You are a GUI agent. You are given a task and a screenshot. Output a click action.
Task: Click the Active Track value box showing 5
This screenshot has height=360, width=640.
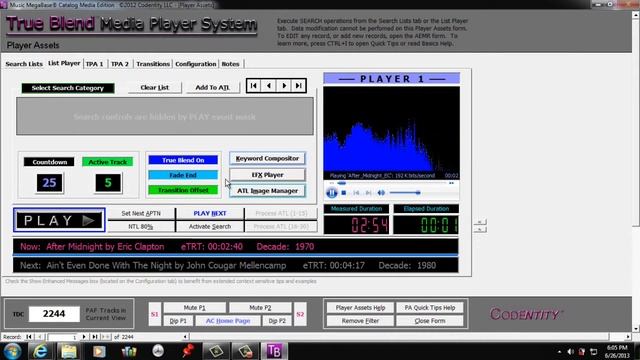pos(108,182)
